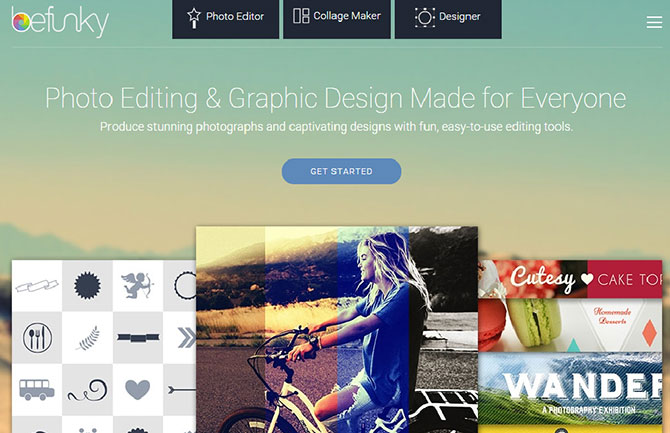Select the cupid graphic icon
Screen dimensions: 670x433
point(137,285)
